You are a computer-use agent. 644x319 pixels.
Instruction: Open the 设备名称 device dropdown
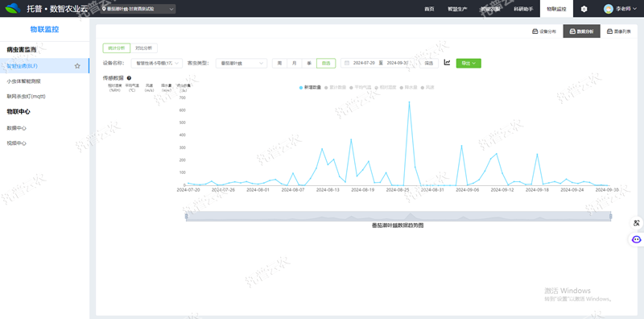click(x=156, y=64)
